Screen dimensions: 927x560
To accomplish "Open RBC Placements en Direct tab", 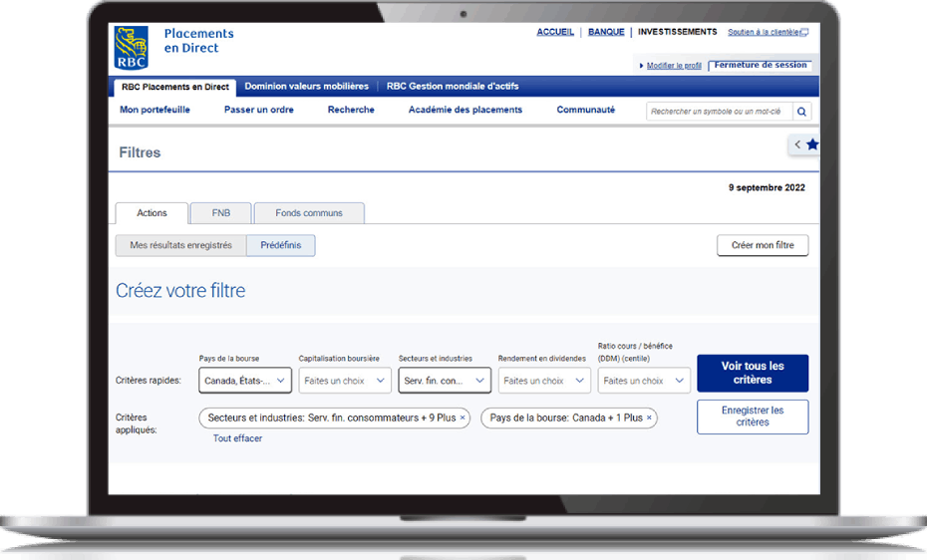I will [x=175, y=87].
